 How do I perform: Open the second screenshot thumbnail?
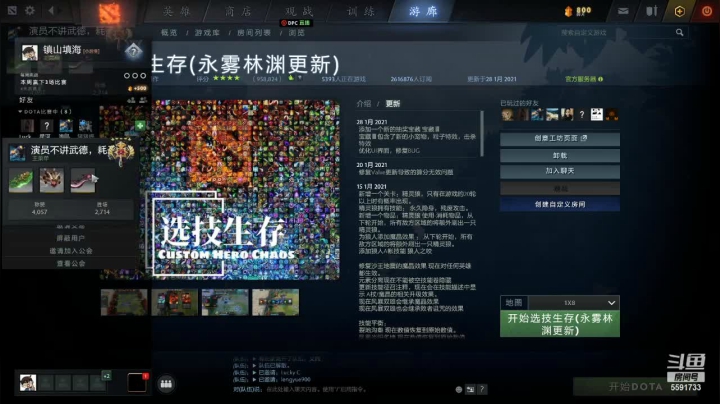[174, 303]
